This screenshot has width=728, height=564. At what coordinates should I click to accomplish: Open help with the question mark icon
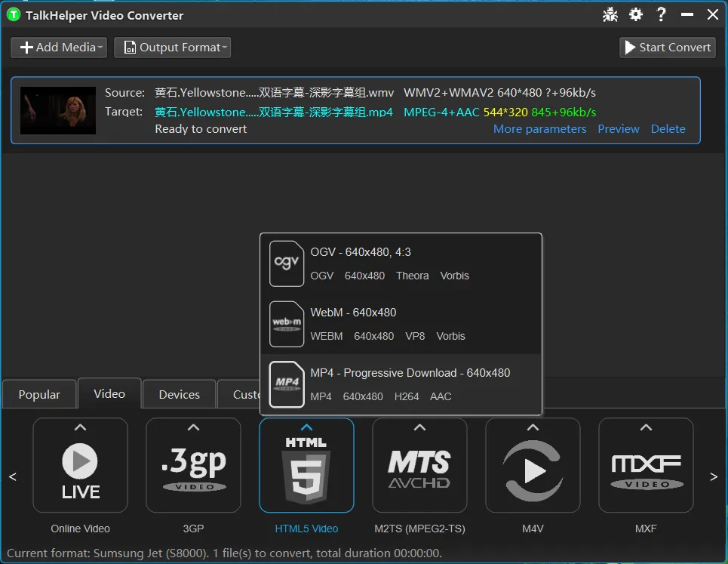661,14
